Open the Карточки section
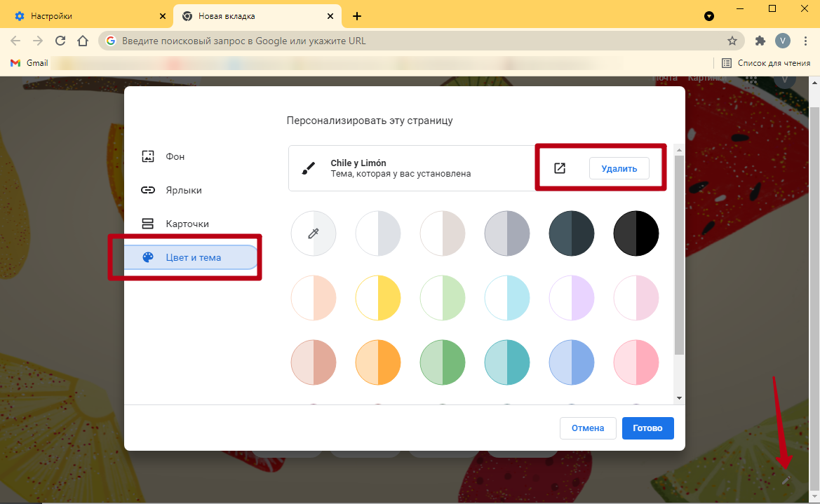 click(x=187, y=224)
